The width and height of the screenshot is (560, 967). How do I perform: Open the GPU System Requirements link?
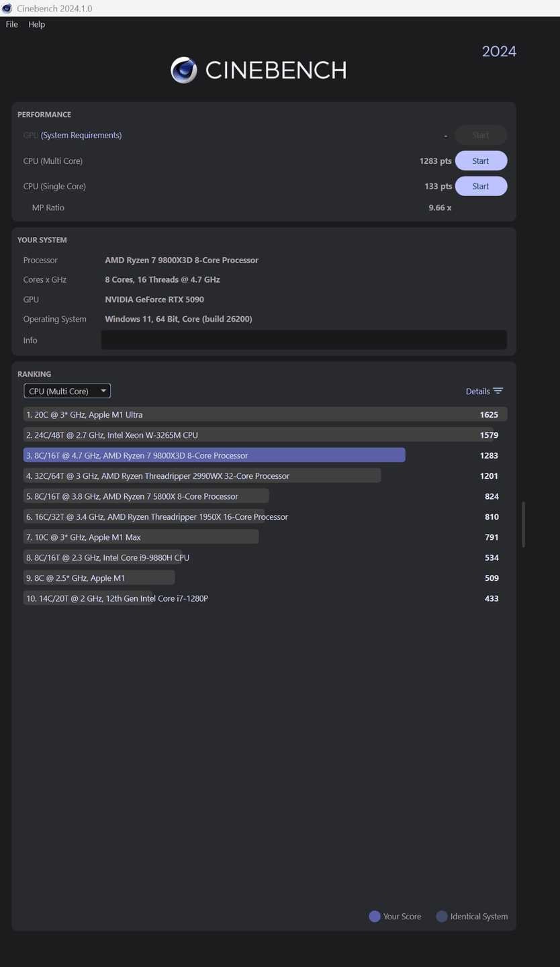[x=81, y=135]
